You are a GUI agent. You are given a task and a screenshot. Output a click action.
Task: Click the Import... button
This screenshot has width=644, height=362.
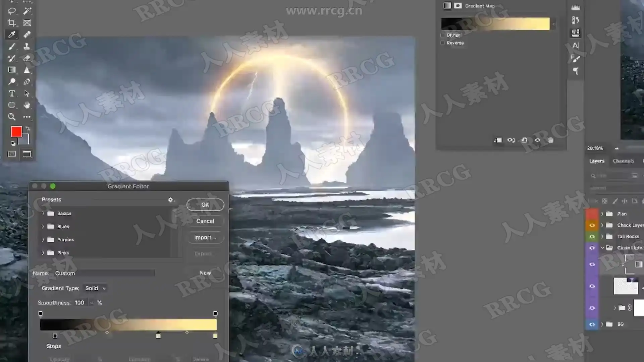[x=205, y=237]
